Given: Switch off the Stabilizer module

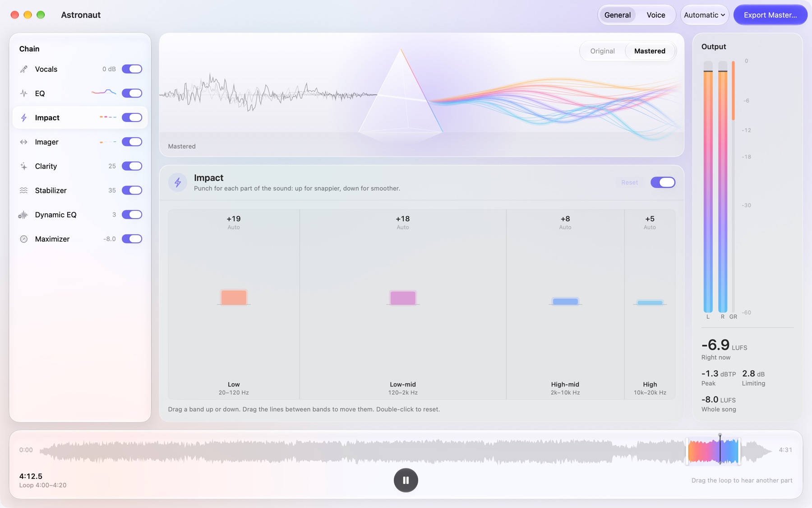Looking at the screenshot, I should (132, 191).
